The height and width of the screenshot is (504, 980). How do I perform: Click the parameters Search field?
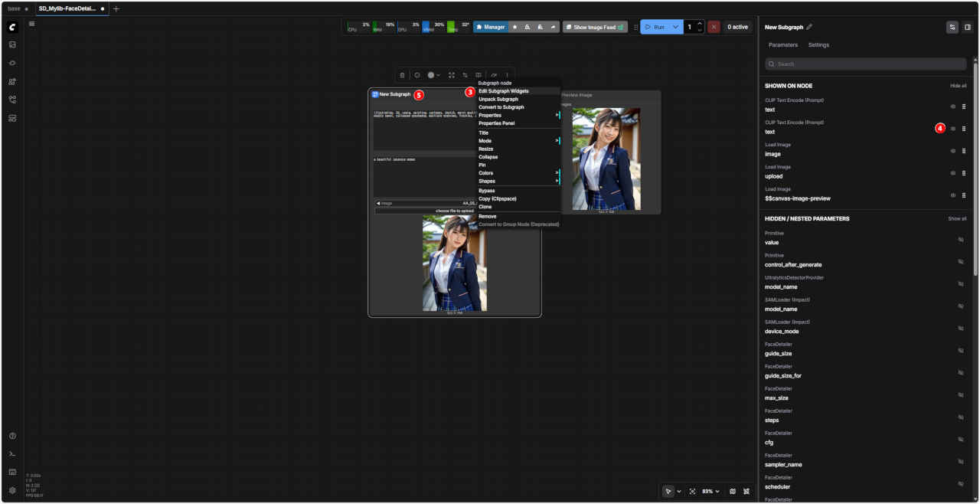click(x=865, y=64)
